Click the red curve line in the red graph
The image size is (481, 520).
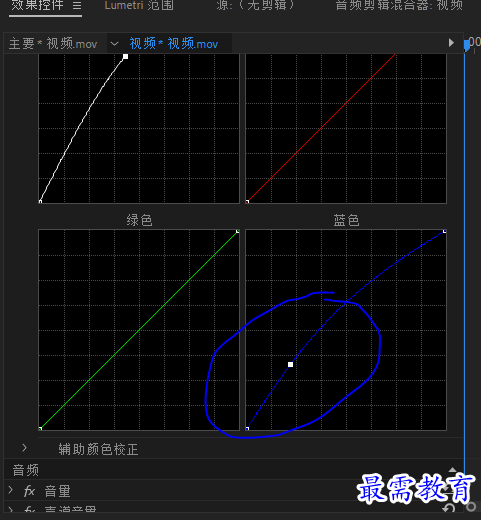pyautogui.click(x=321, y=128)
